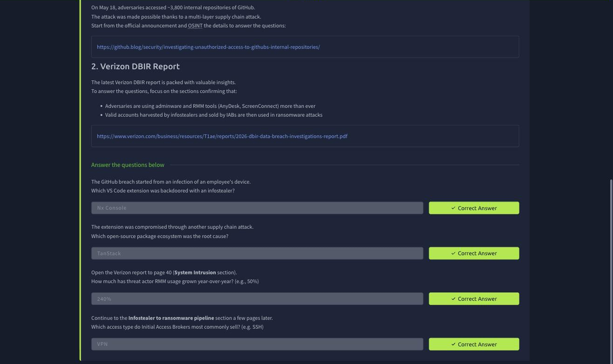Click 'The extension was compromised through another' line
The width and height of the screenshot is (613, 364).
click(x=172, y=227)
